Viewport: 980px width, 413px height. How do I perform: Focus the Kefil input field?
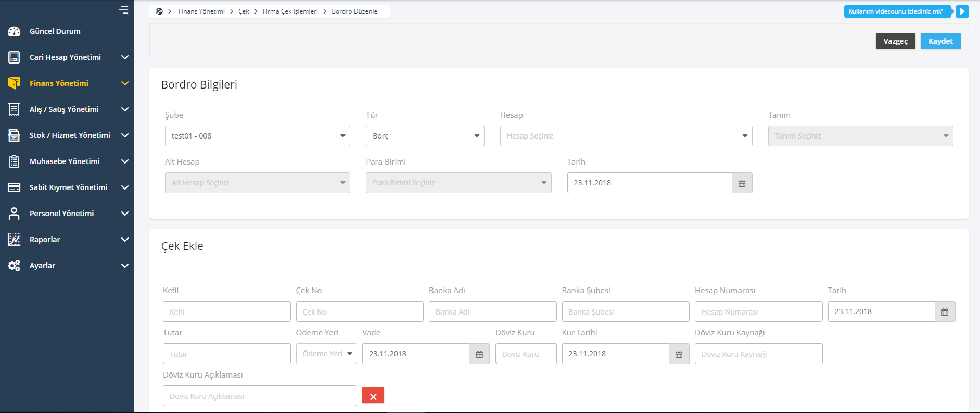(x=227, y=311)
